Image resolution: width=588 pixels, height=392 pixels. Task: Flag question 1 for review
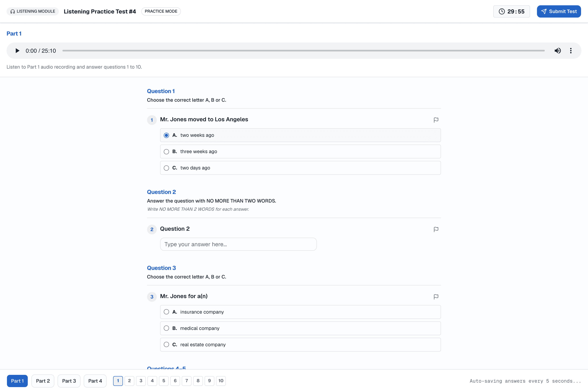(x=436, y=120)
